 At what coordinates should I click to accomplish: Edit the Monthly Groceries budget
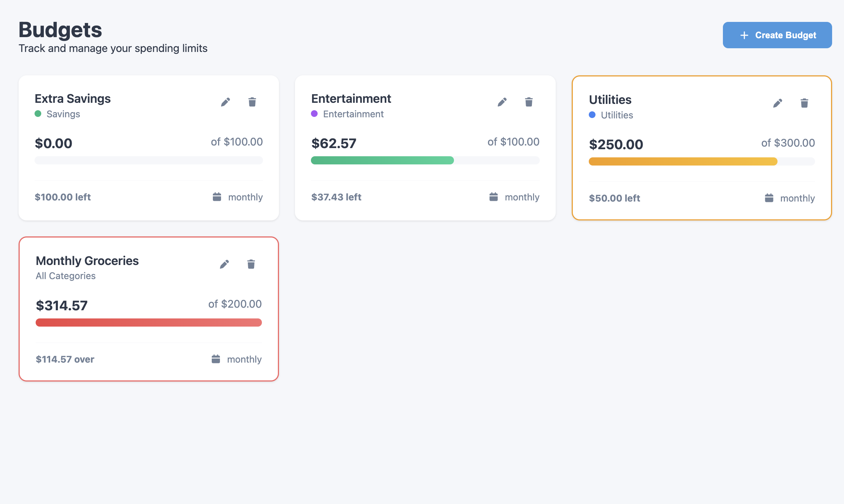224,264
